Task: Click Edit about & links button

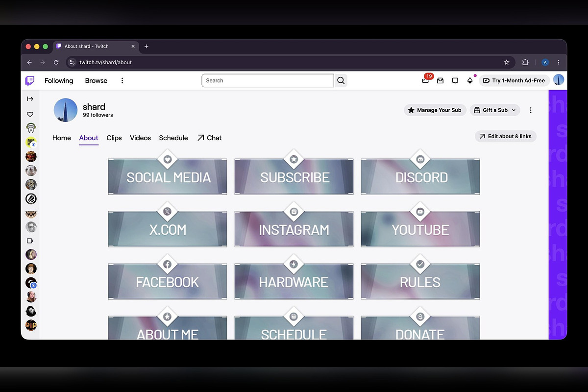Action: [x=506, y=136]
